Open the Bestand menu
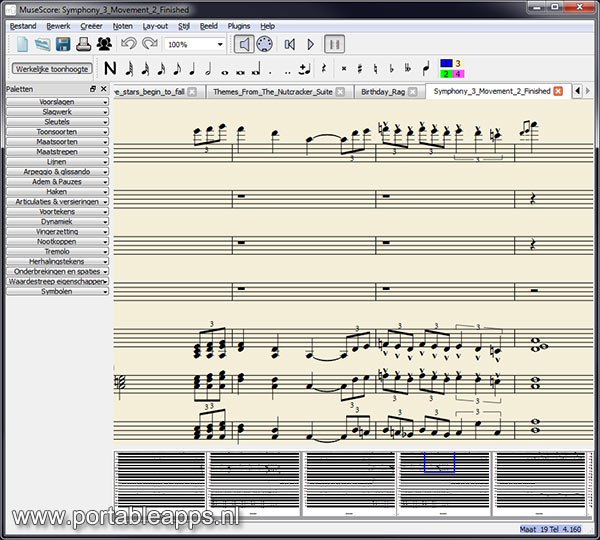 click(x=23, y=26)
